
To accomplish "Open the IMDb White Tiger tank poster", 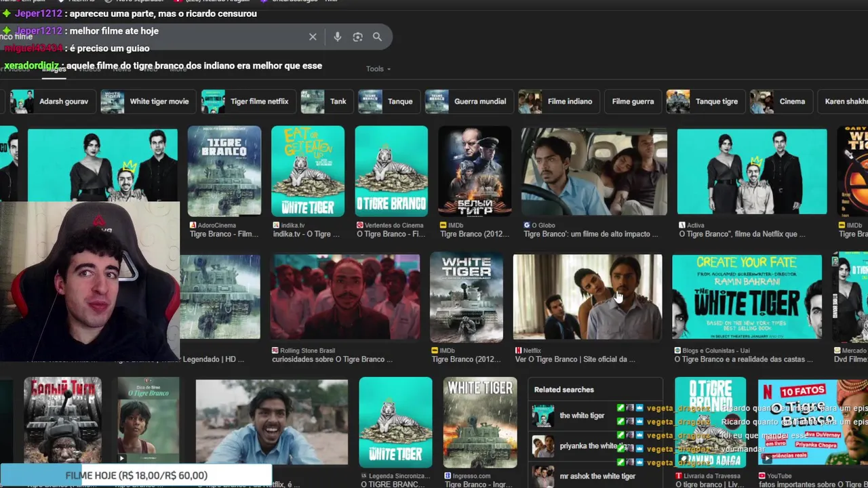I will click(x=467, y=297).
